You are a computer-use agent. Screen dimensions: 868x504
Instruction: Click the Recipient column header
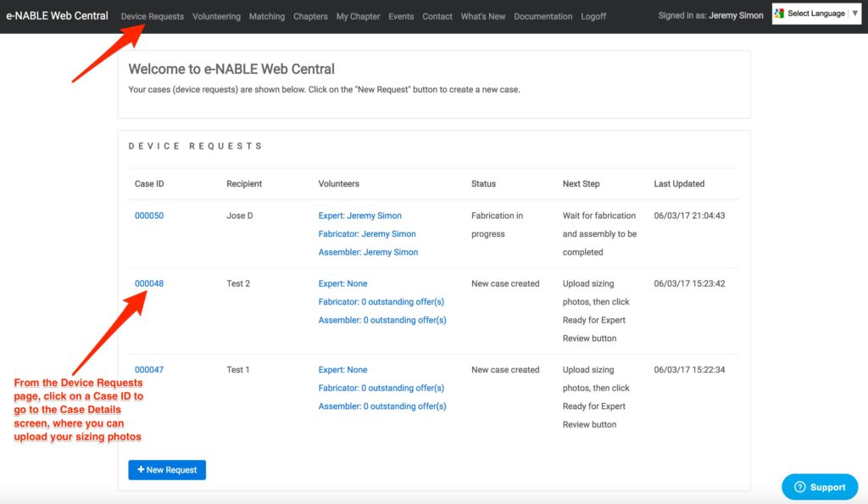tap(244, 183)
